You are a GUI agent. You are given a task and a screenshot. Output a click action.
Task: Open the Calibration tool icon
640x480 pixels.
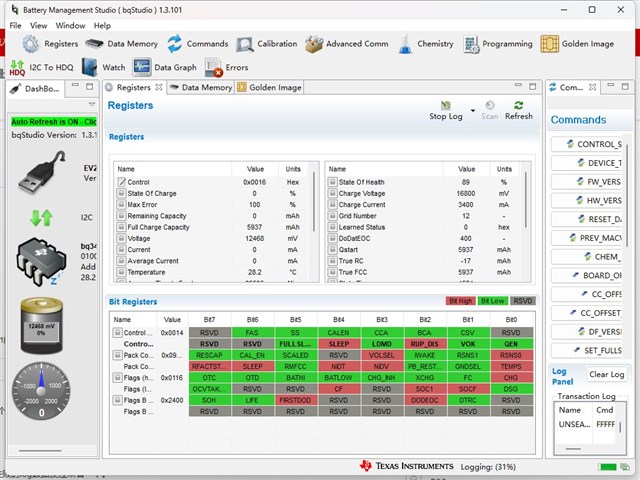tap(245, 44)
